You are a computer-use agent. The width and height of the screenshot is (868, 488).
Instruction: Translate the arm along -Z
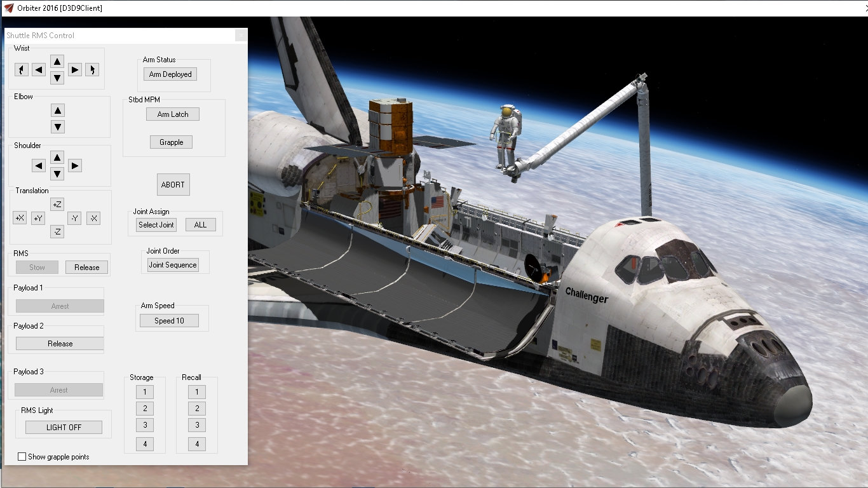click(57, 232)
